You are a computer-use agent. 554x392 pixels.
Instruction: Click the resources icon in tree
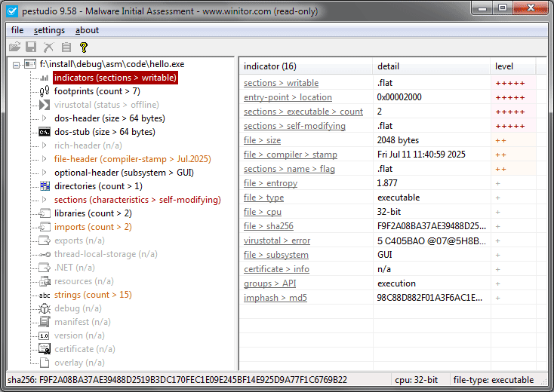[x=45, y=281]
